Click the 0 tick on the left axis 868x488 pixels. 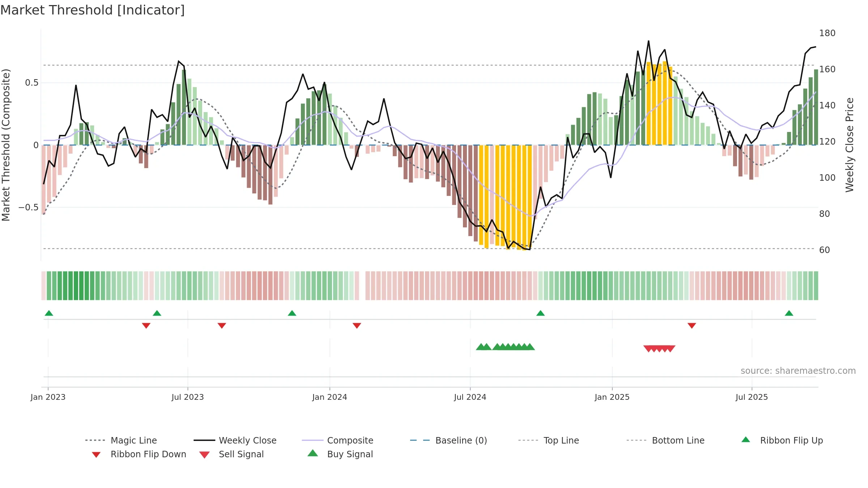pos(36,145)
